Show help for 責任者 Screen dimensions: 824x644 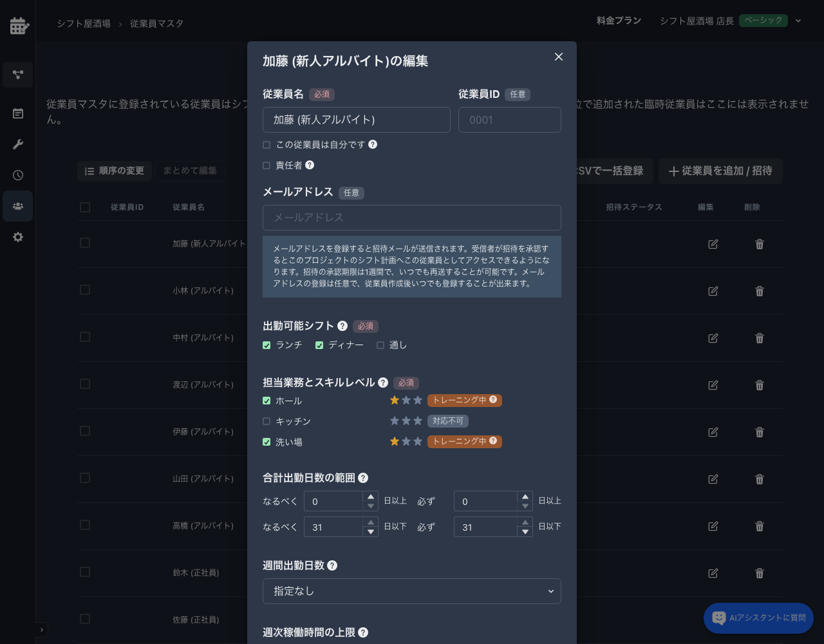tap(310, 165)
